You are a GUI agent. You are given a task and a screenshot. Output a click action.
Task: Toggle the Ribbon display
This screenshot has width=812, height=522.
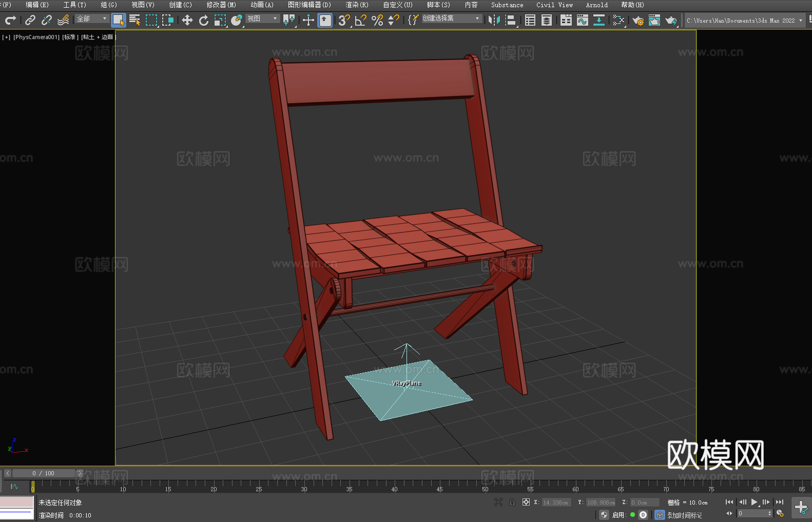[x=566, y=20]
